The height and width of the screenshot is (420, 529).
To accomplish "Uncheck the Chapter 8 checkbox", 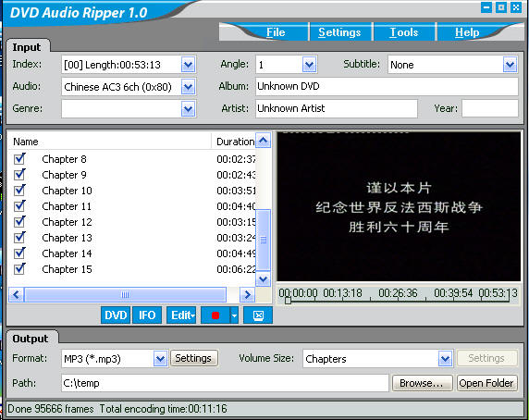I will tap(19, 158).
